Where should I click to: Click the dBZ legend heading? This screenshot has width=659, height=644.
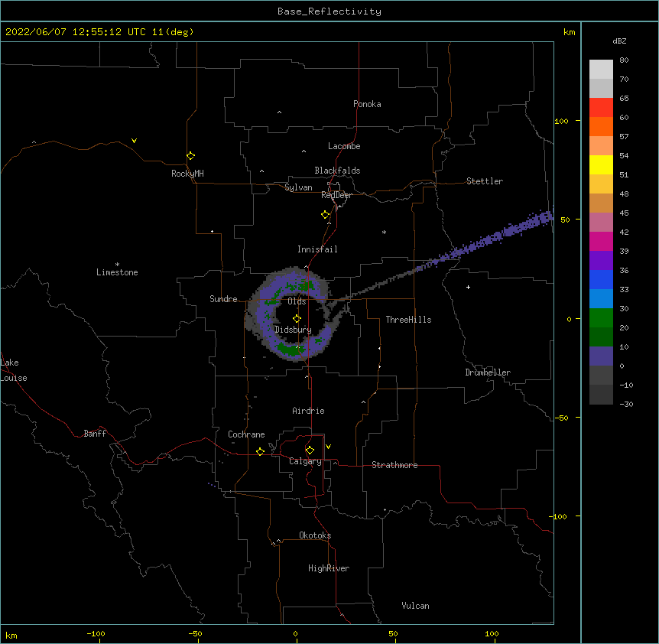pos(619,41)
